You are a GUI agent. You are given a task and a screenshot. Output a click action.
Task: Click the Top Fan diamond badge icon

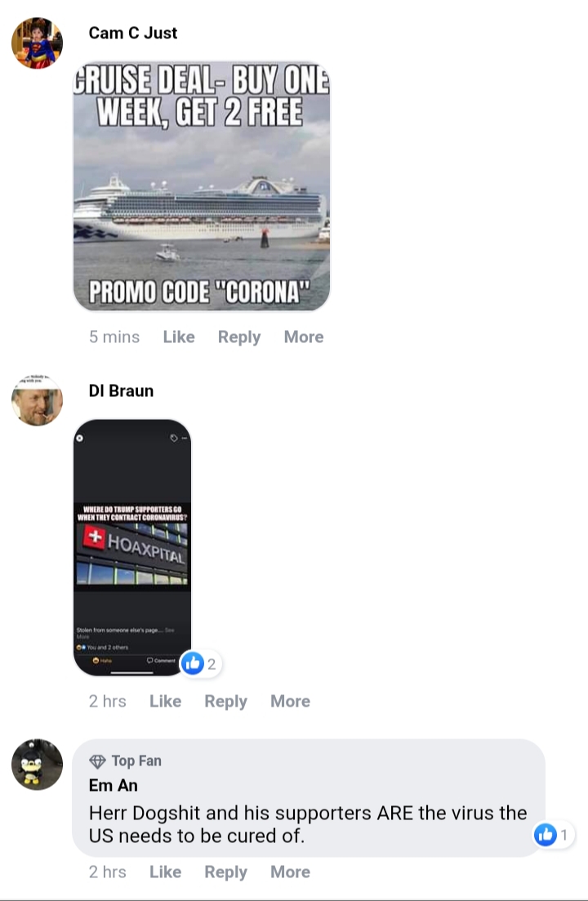[98, 761]
